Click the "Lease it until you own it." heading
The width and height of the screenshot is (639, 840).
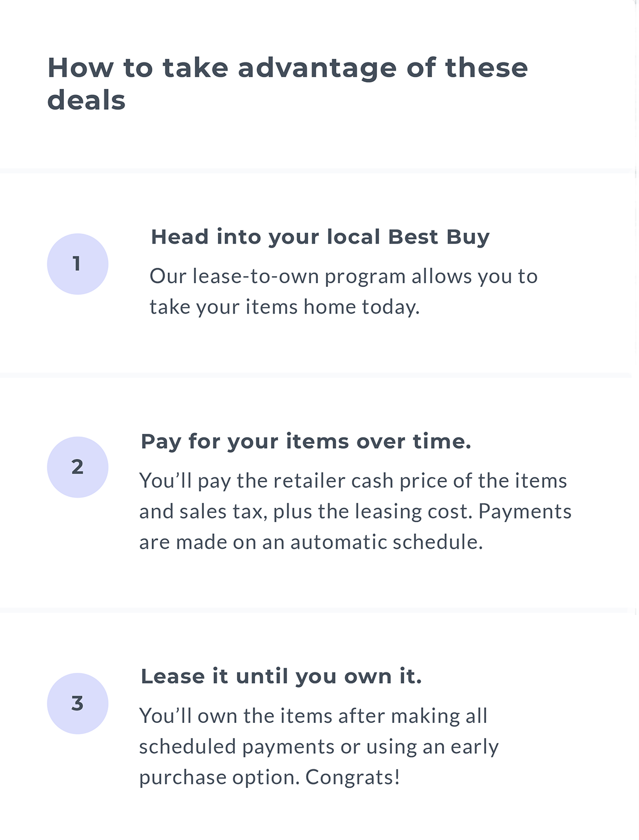coord(281,677)
